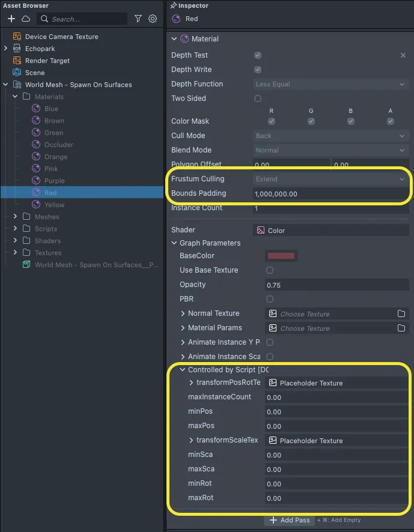Click folder icon for Normal Texture
This screenshot has height=532, width=414.
401,313
